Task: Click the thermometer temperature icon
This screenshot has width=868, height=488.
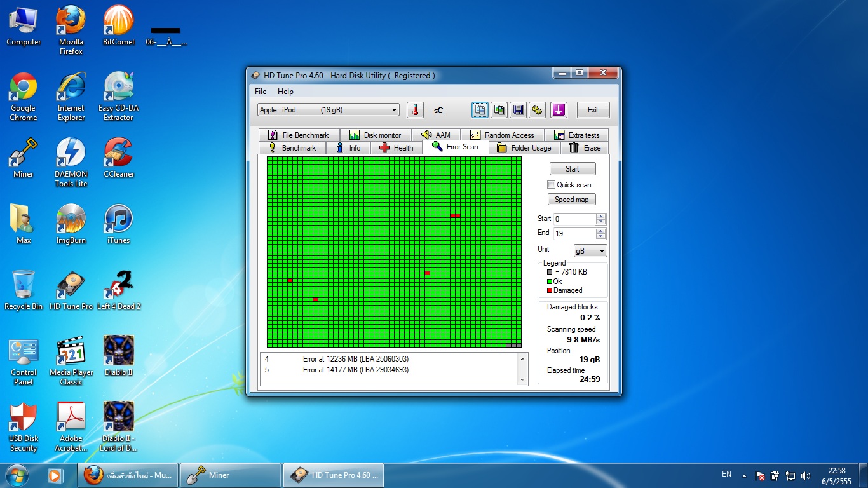Action: tap(415, 110)
